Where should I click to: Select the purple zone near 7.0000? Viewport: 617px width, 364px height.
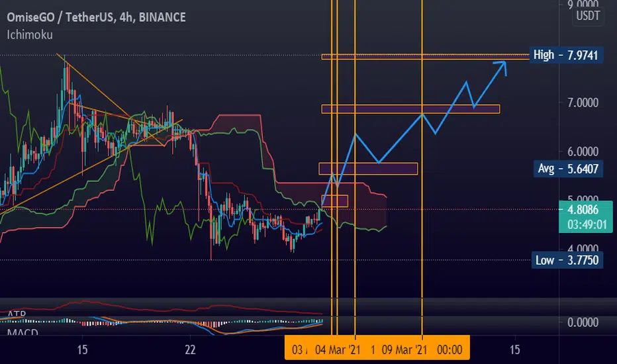coord(410,109)
